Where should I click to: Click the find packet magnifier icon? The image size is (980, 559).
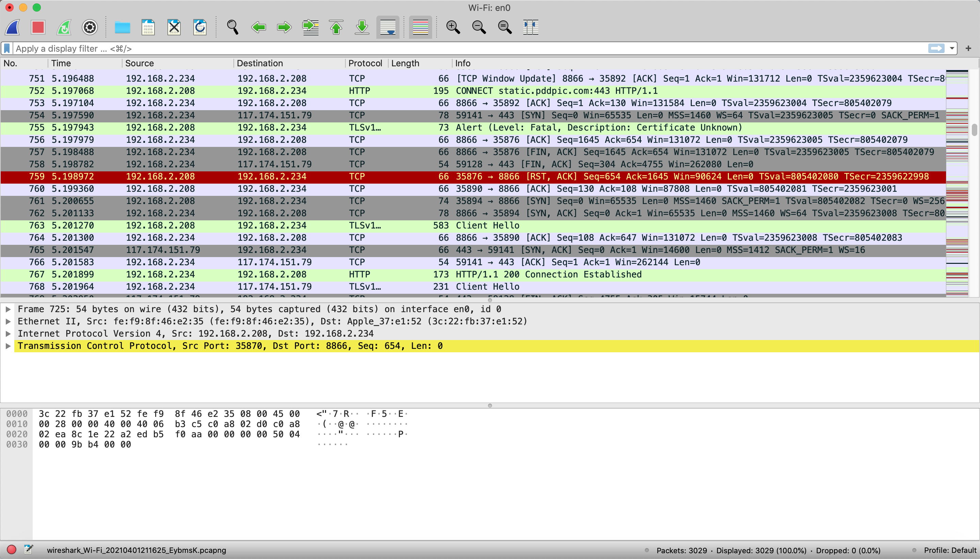point(232,27)
